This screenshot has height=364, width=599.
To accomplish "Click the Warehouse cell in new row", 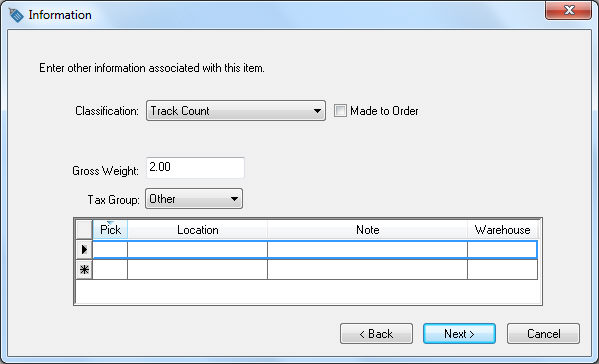I will point(502,270).
